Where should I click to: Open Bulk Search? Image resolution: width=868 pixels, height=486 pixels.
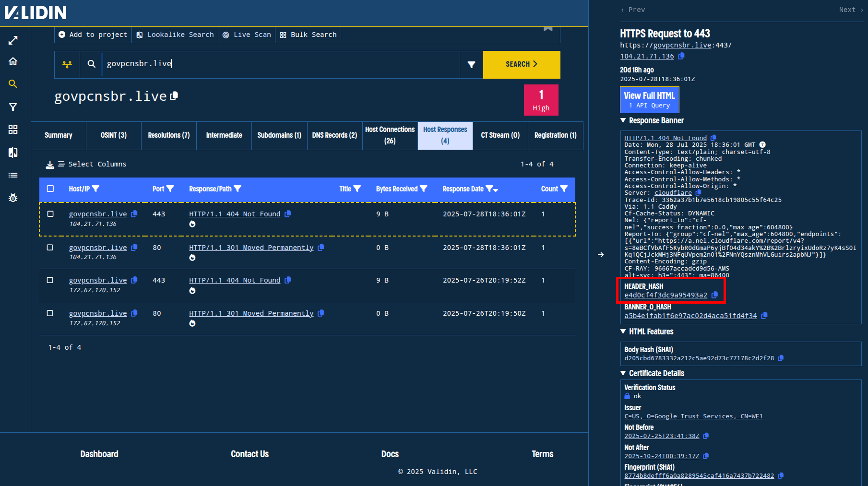(x=308, y=35)
